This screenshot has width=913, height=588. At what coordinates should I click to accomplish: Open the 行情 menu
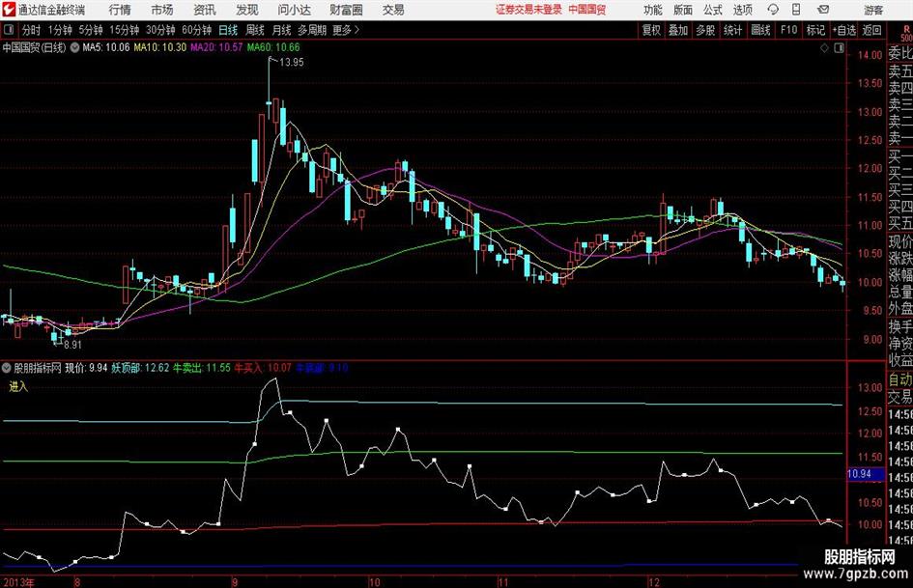[x=120, y=10]
